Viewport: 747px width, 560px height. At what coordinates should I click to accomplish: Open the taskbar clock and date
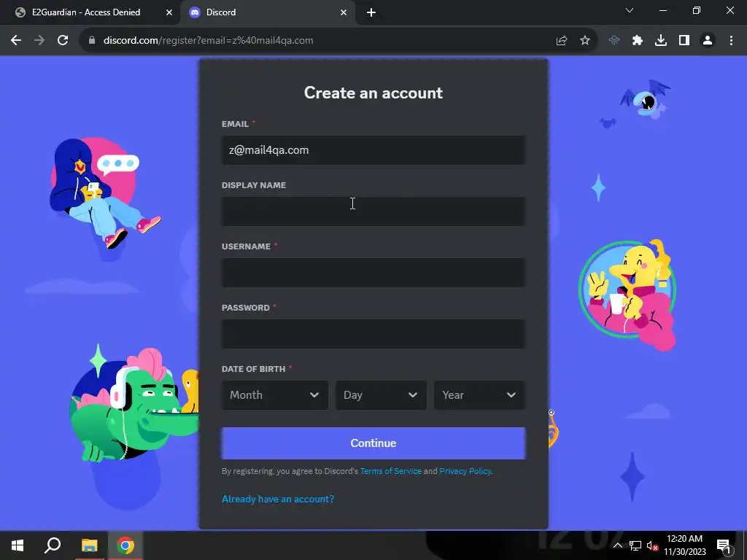(684, 545)
